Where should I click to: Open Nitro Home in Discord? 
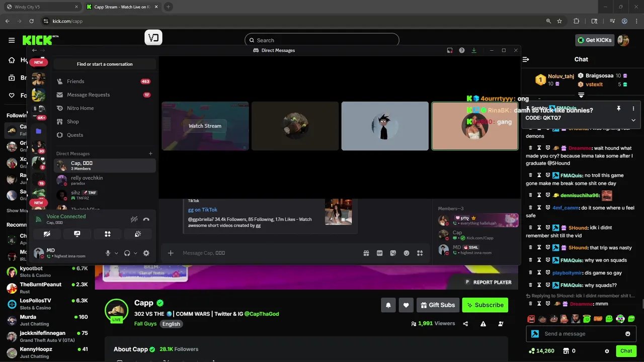tap(105, 108)
